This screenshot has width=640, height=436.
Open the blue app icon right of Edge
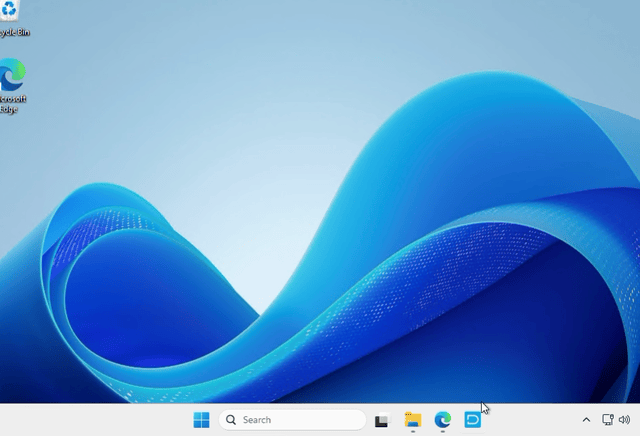pos(473,420)
